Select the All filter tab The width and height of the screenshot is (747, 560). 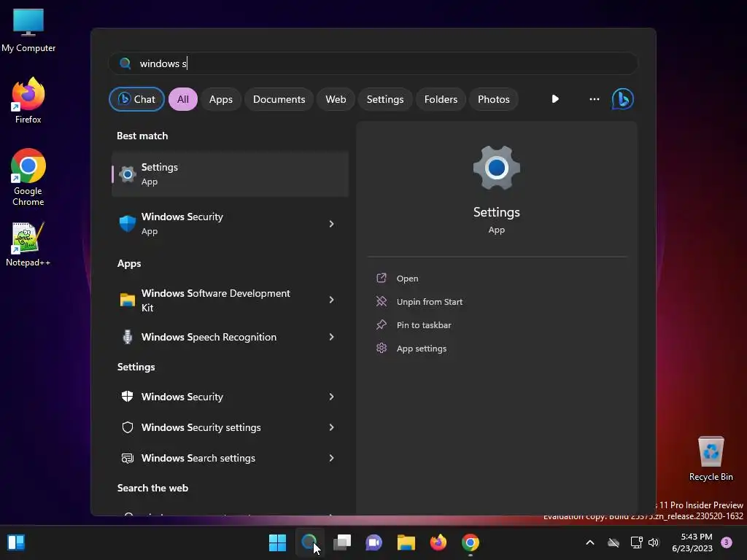pos(183,99)
